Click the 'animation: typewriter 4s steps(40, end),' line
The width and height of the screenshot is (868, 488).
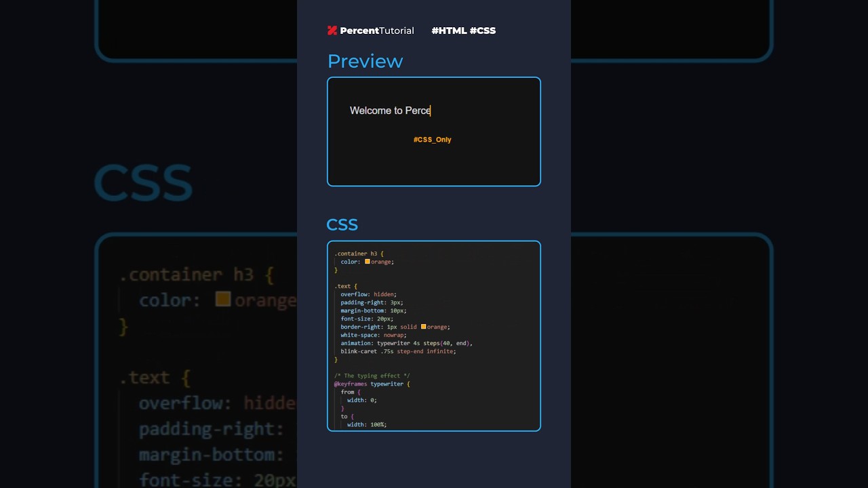click(x=406, y=343)
